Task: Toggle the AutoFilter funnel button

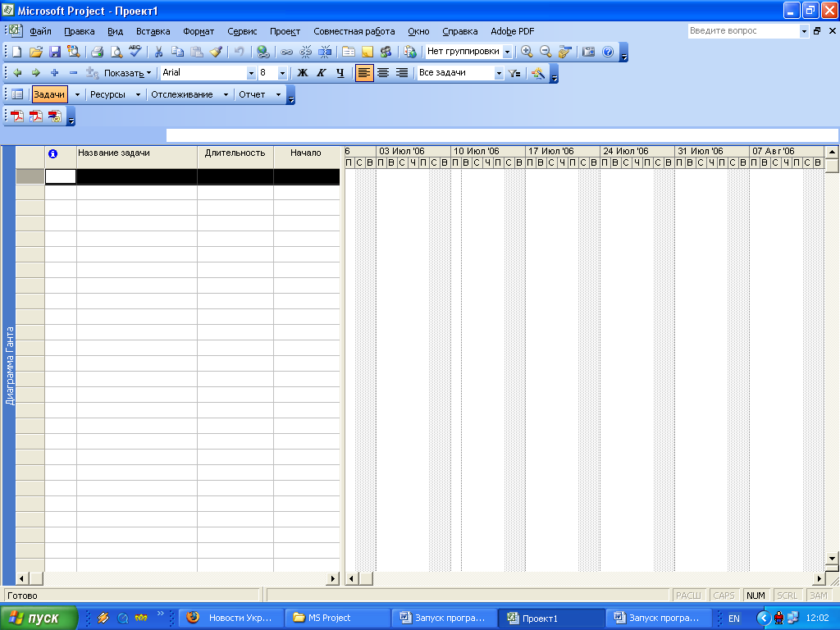Action: click(x=514, y=73)
